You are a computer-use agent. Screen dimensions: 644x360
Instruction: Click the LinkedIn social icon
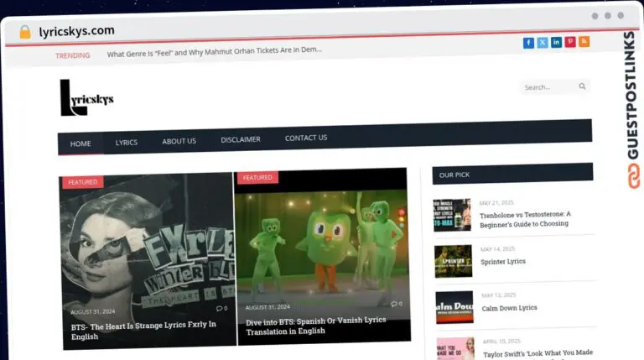[556, 43]
